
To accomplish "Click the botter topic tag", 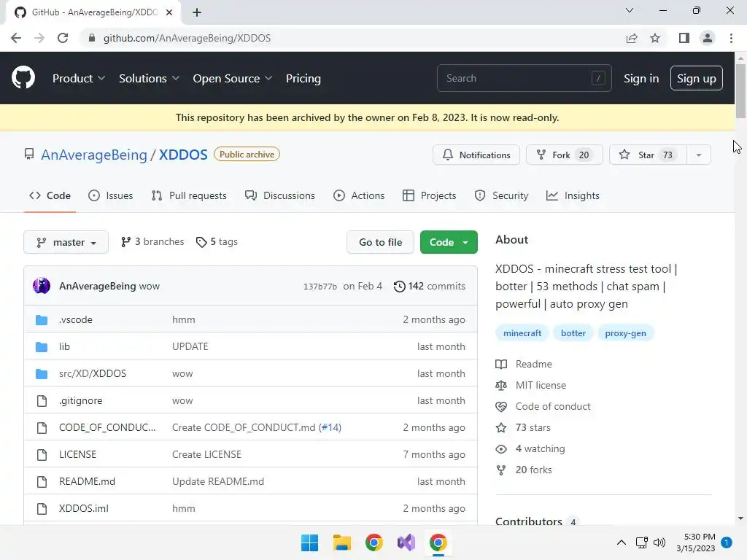I will click(573, 333).
